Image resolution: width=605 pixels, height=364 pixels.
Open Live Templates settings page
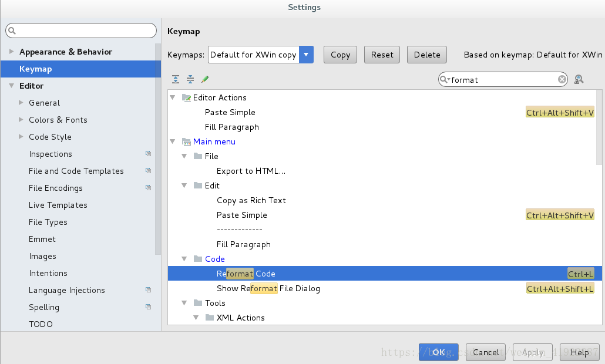pyautogui.click(x=58, y=205)
